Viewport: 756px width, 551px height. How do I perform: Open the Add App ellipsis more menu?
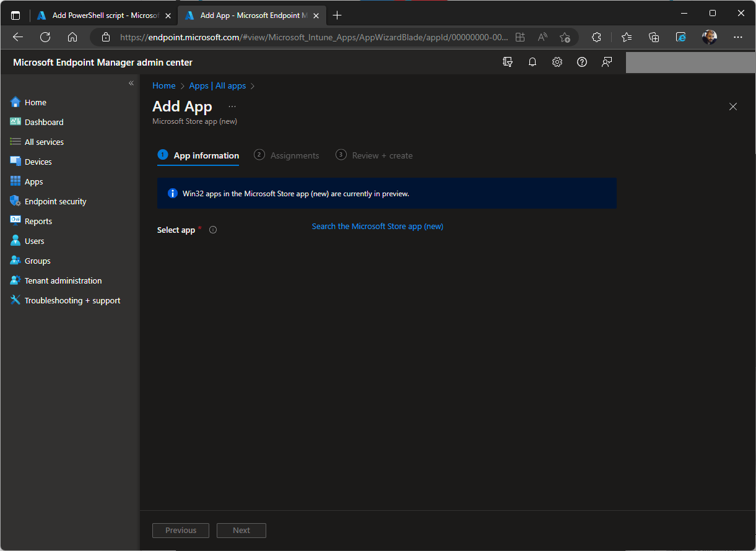(232, 106)
